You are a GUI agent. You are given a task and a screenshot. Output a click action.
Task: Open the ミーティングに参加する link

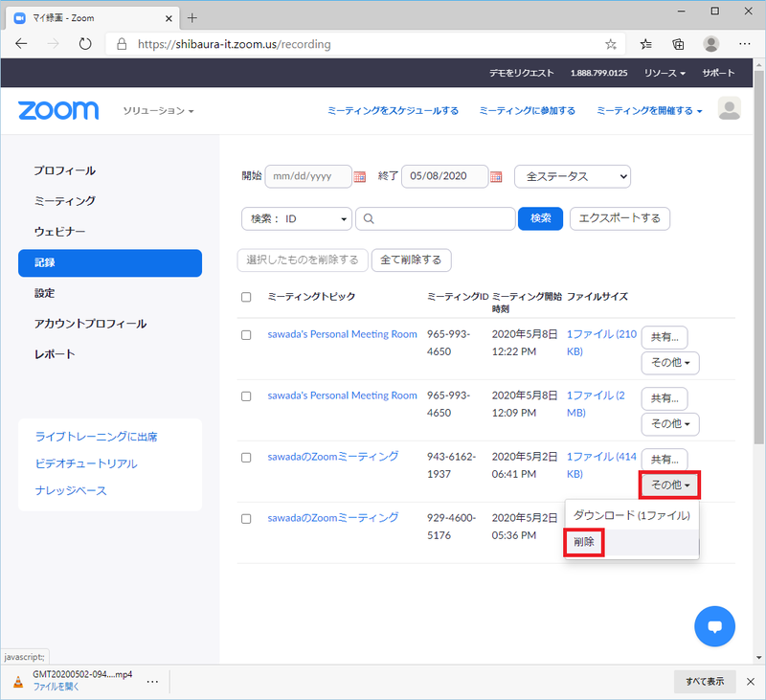tap(528, 111)
